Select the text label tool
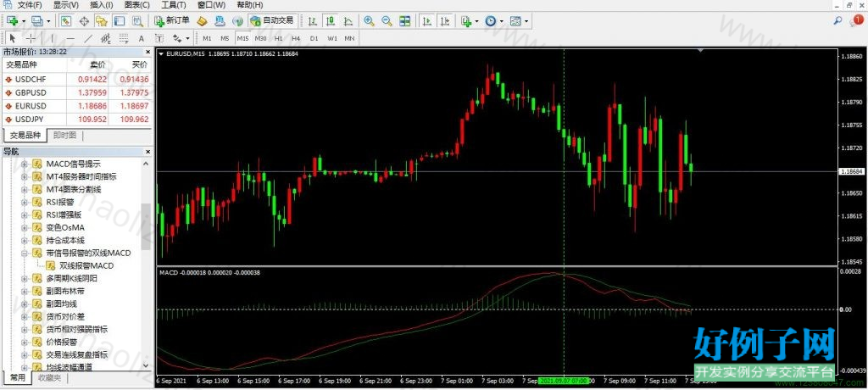Image resolution: width=868 pixels, height=390 pixels. point(159,38)
